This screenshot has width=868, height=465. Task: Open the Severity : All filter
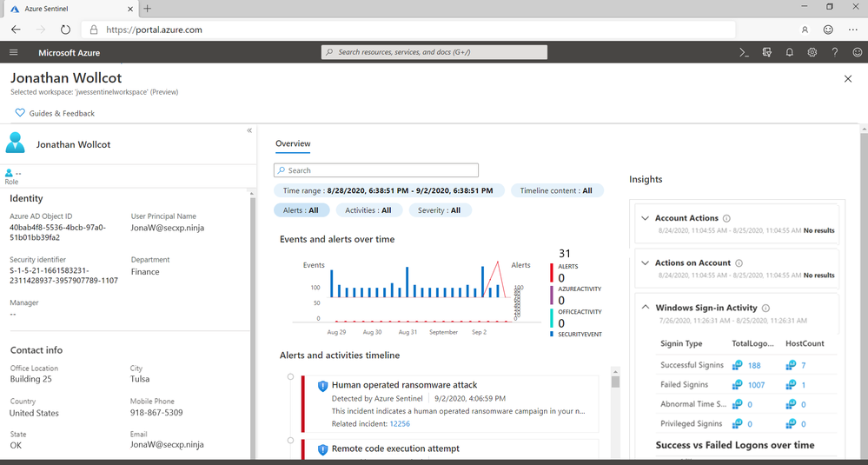coord(441,210)
